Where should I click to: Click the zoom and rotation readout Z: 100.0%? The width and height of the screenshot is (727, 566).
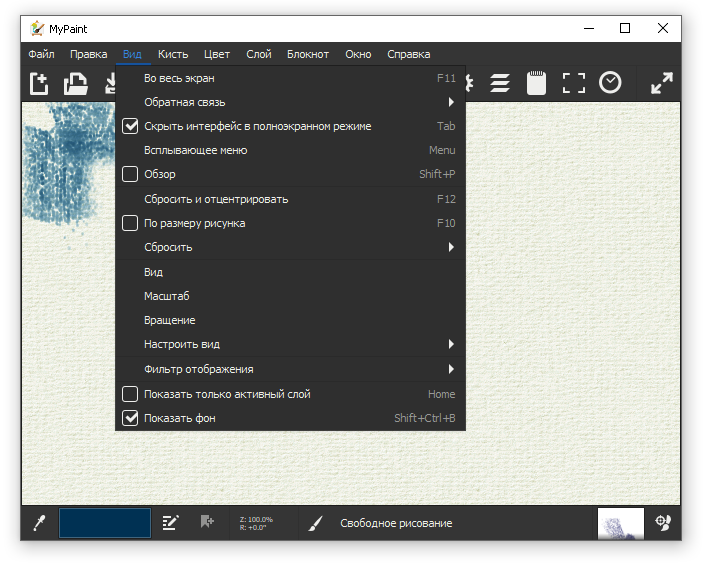click(x=256, y=523)
